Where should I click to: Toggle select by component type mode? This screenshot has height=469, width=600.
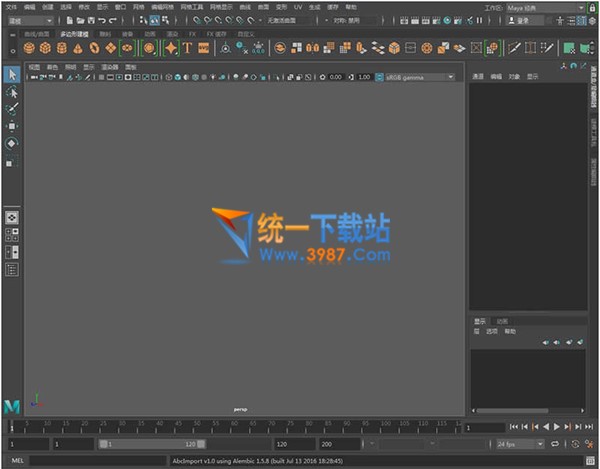pos(165,20)
